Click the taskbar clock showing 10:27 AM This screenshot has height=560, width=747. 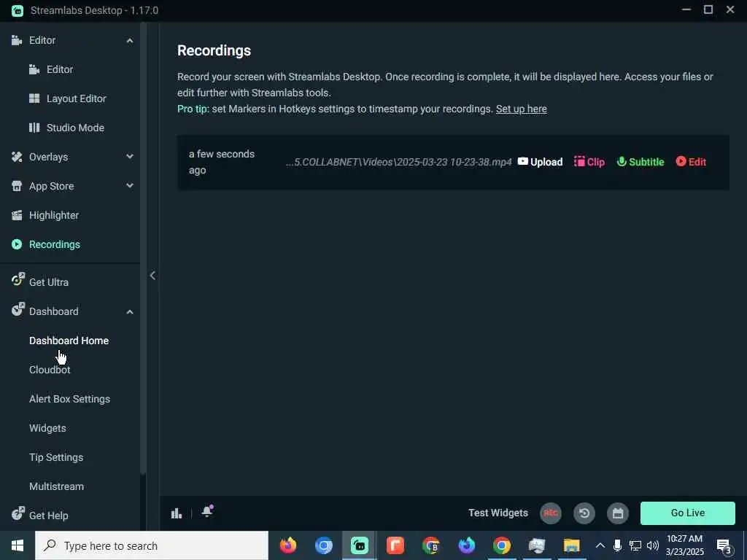click(684, 545)
